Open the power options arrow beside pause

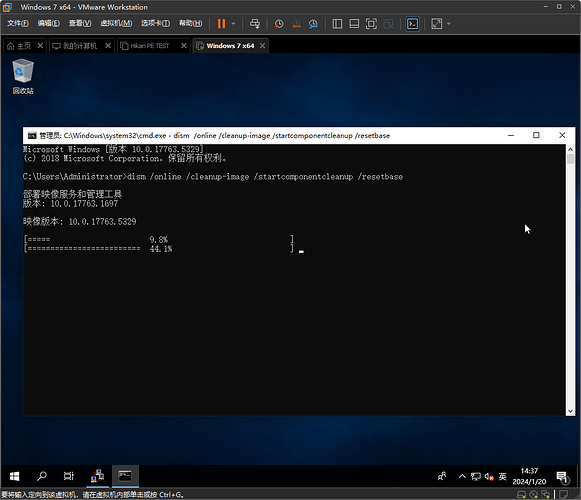[233, 24]
